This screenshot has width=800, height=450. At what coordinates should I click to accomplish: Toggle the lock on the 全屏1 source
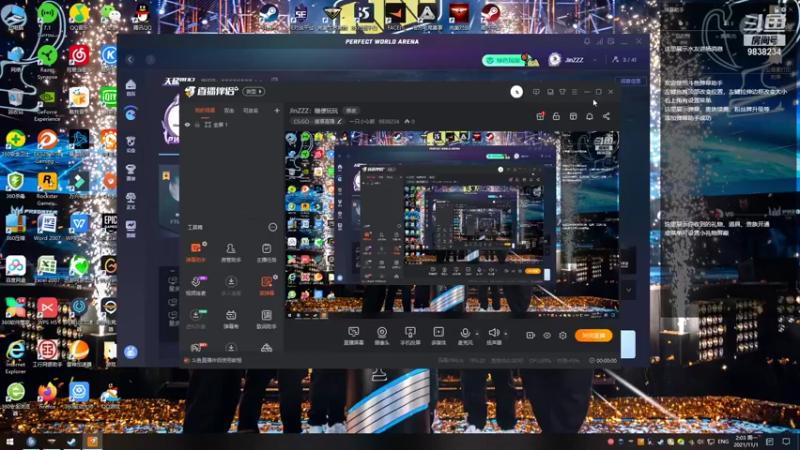(197, 124)
